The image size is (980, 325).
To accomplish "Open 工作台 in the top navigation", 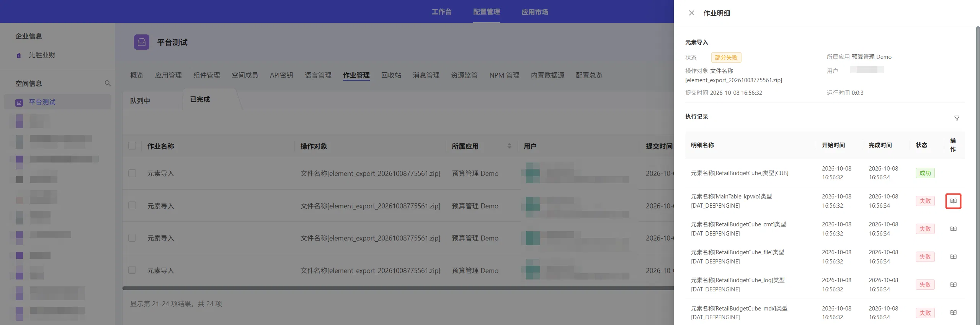I will pos(441,12).
